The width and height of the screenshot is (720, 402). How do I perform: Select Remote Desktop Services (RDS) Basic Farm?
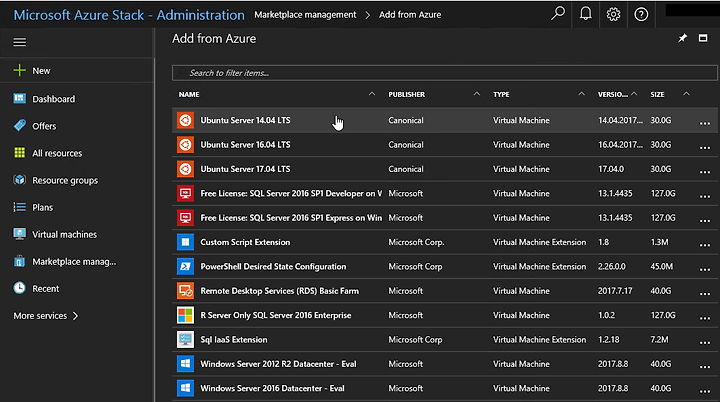tap(279, 291)
